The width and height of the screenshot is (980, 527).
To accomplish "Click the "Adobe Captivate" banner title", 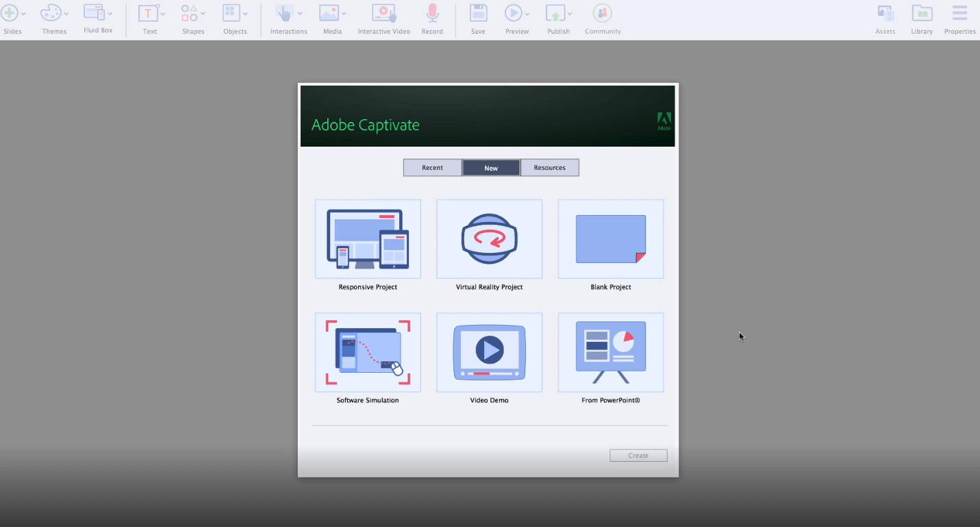I will [x=366, y=125].
